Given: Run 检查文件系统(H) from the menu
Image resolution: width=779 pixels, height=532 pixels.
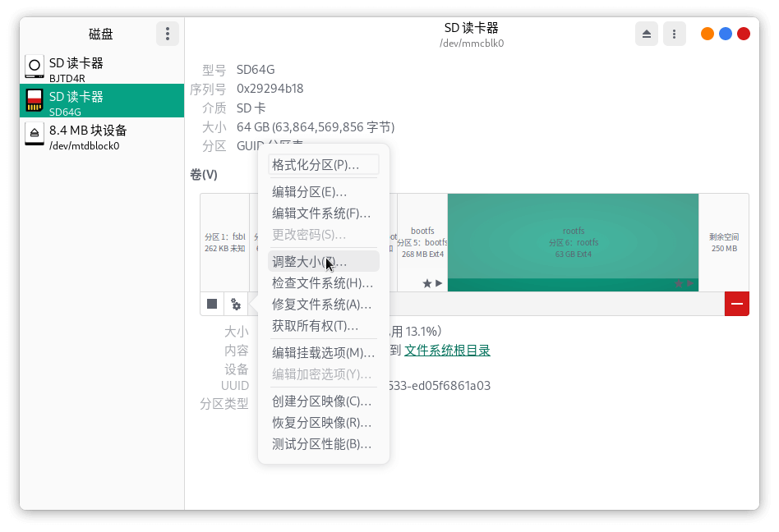Looking at the screenshot, I should pyautogui.click(x=323, y=283).
